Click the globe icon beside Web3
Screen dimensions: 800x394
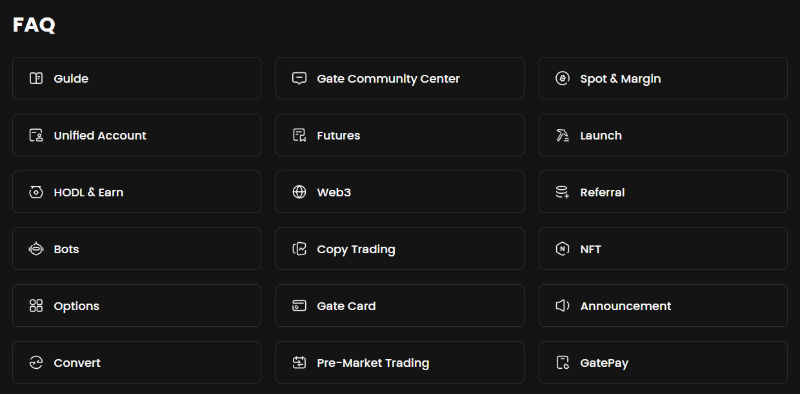(299, 192)
